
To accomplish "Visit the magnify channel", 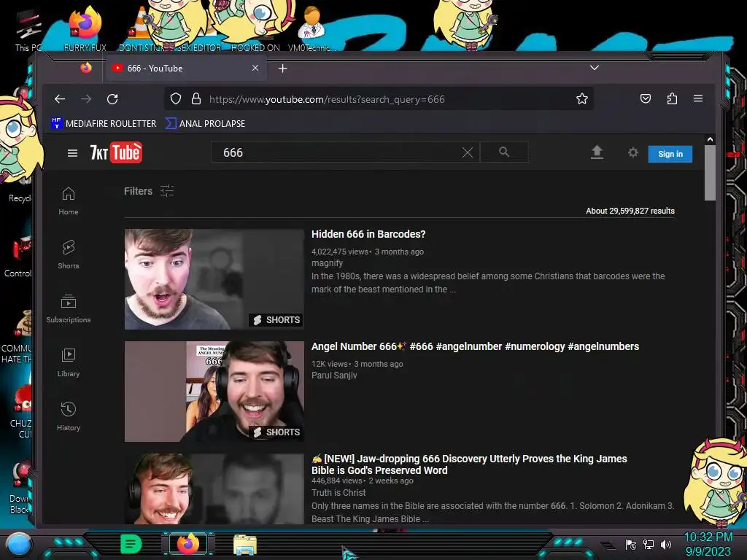I will point(328,262).
